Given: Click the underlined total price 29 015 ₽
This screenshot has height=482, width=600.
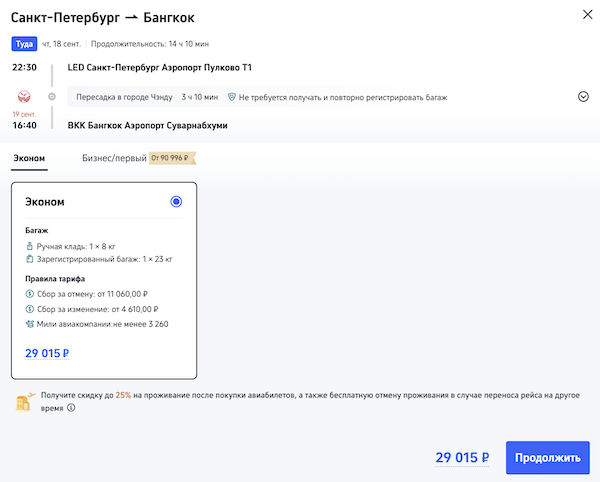Looking at the screenshot, I should (x=462, y=458).
